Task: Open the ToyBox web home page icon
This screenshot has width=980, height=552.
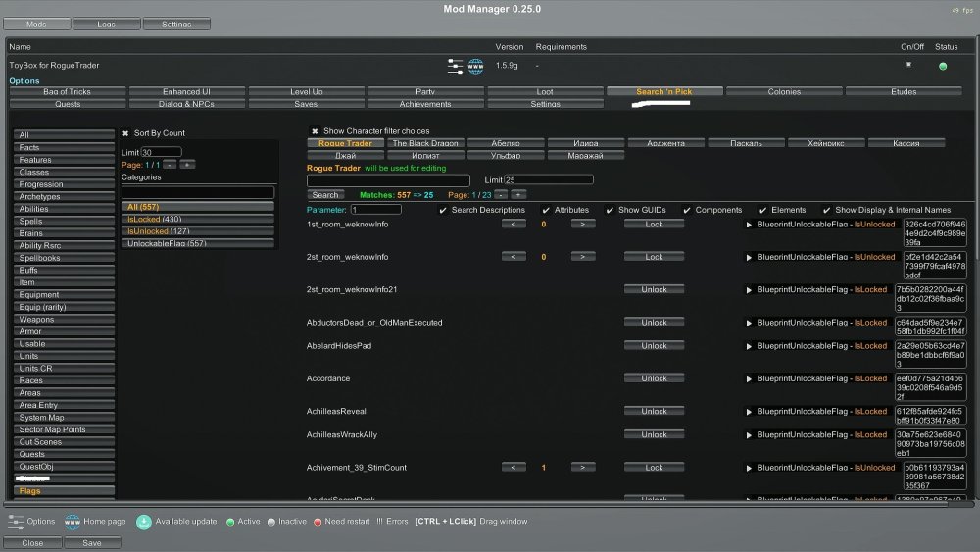Action: pos(476,67)
